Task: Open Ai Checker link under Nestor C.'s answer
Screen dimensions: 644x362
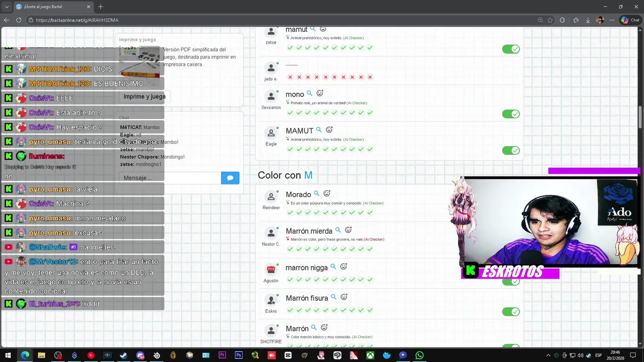Action: 374,240
